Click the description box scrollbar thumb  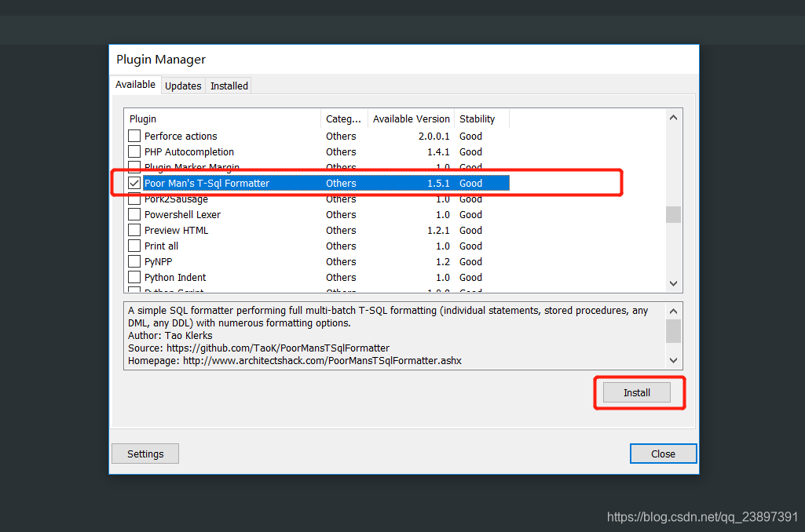674,331
